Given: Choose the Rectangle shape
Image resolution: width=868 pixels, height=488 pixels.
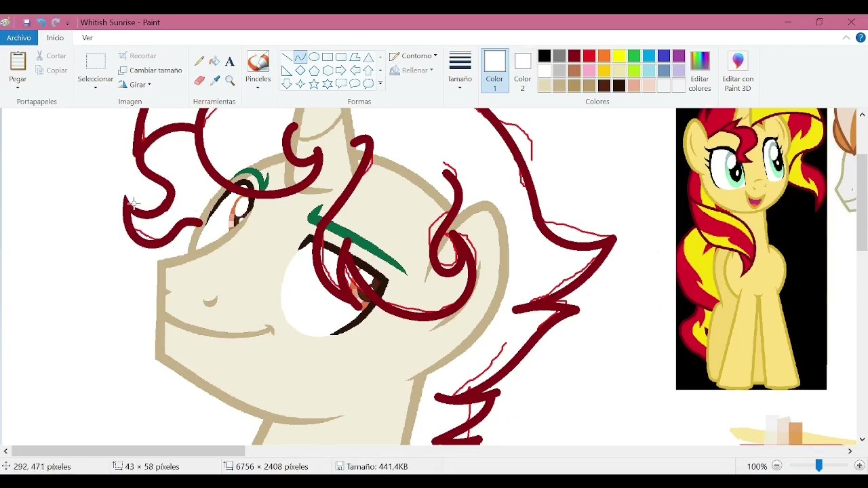Looking at the screenshot, I should 328,57.
